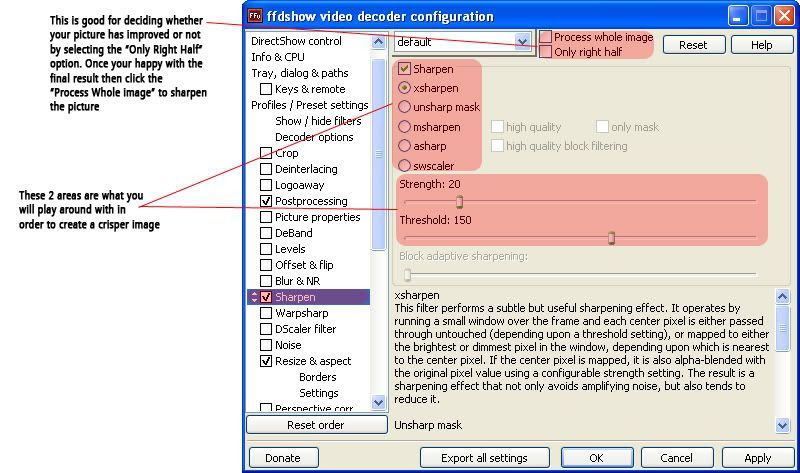Click the Donate button
Image resolution: width=800 pixels, height=473 pixels.
[283, 458]
